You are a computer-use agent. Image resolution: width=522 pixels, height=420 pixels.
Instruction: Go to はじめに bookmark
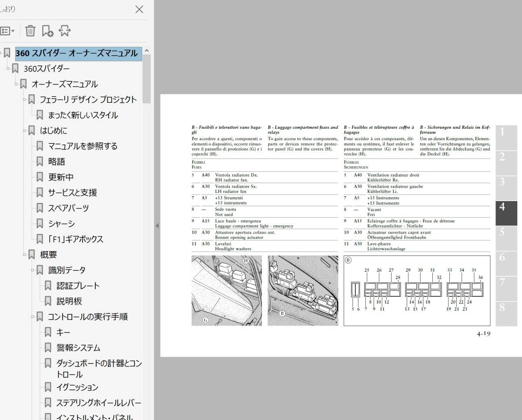[x=54, y=131]
